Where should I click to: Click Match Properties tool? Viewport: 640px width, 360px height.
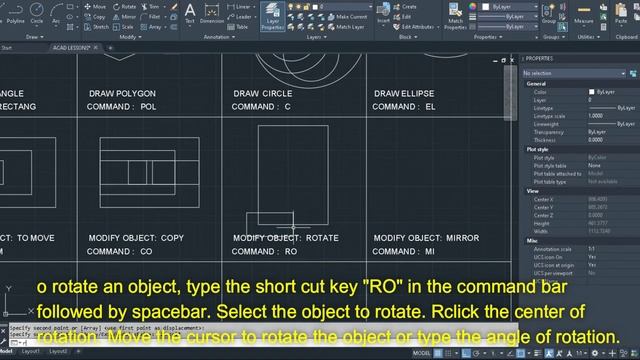click(x=455, y=16)
